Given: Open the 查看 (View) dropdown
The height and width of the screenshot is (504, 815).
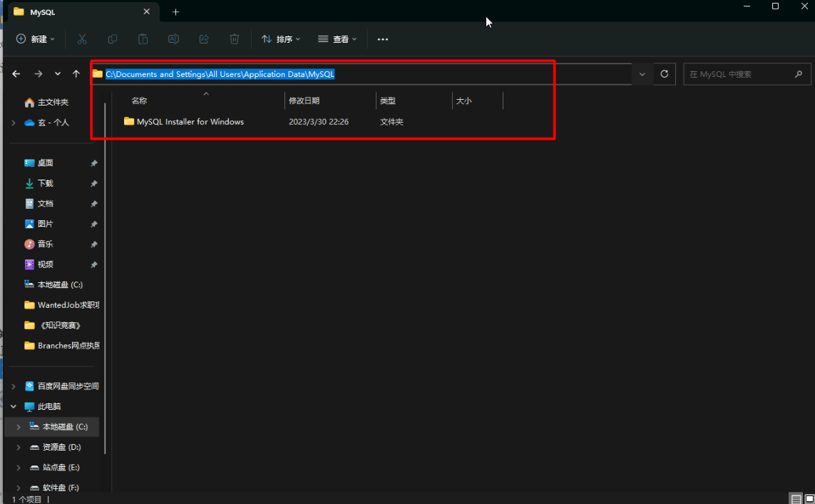Looking at the screenshot, I should pyautogui.click(x=337, y=39).
